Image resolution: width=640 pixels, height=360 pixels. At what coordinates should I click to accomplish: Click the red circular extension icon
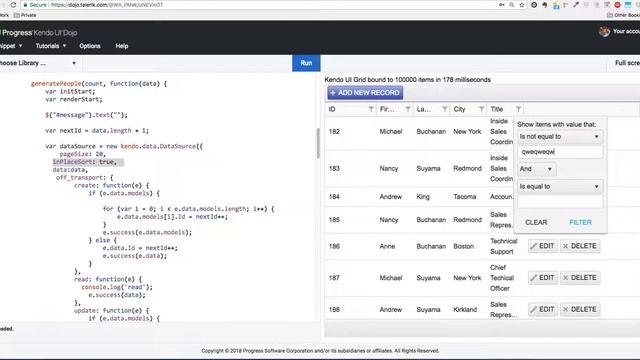618,5
